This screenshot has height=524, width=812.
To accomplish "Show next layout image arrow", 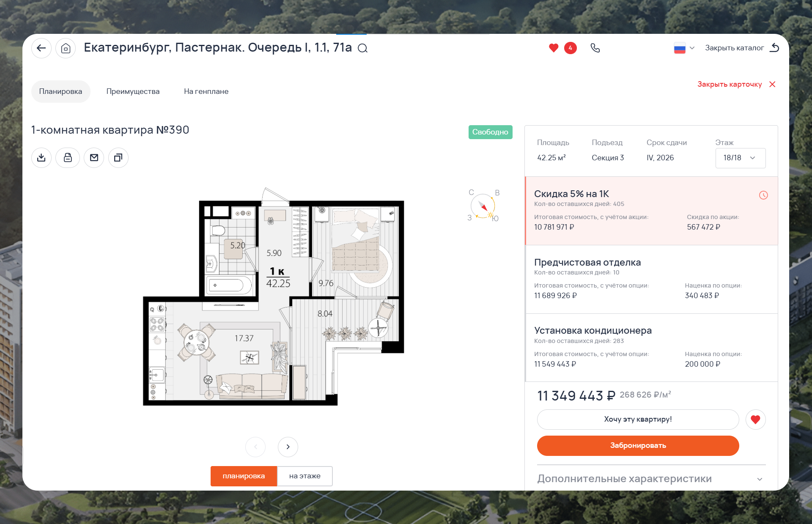I will pyautogui.click(x=288, y=447).
